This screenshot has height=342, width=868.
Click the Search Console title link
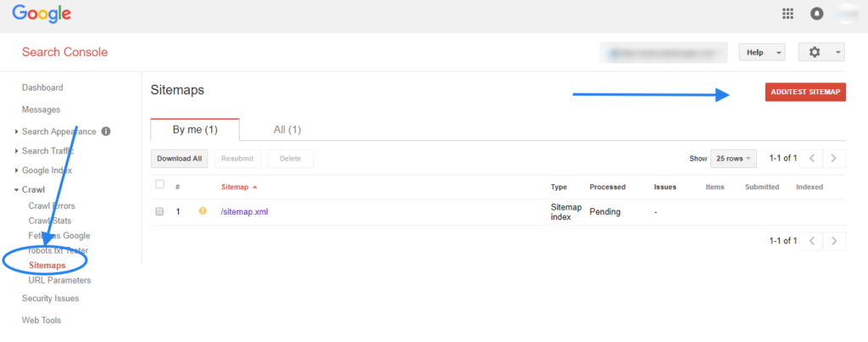coord(64,52)
